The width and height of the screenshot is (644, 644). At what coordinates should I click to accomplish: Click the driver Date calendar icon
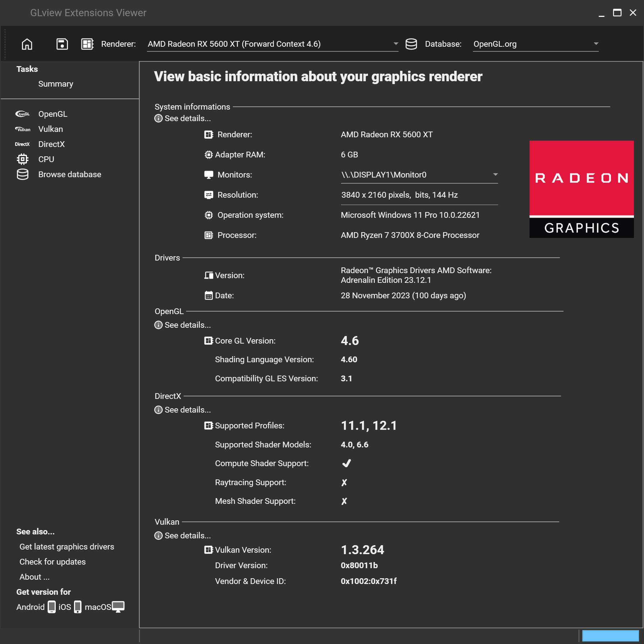[208, 296]
